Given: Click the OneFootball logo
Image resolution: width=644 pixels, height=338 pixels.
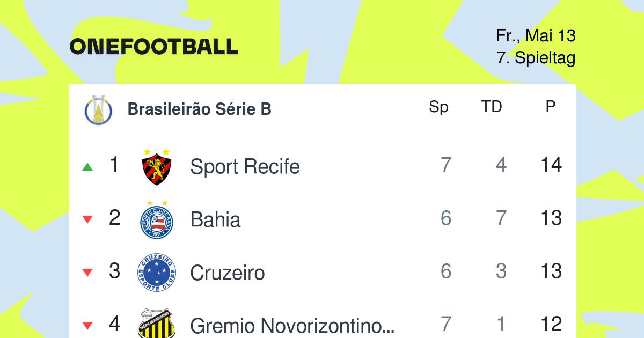Looking at the screenshot, I should (153, 47).
